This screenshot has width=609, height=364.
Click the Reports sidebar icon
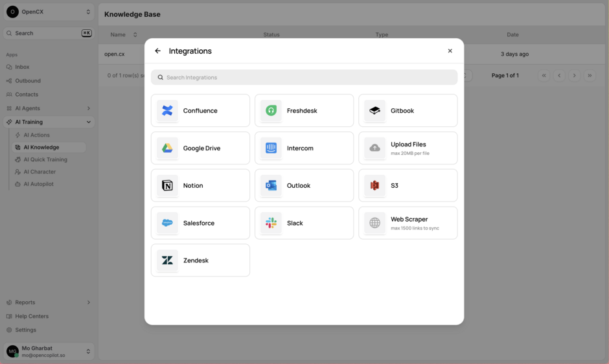[x=9, y=302]
